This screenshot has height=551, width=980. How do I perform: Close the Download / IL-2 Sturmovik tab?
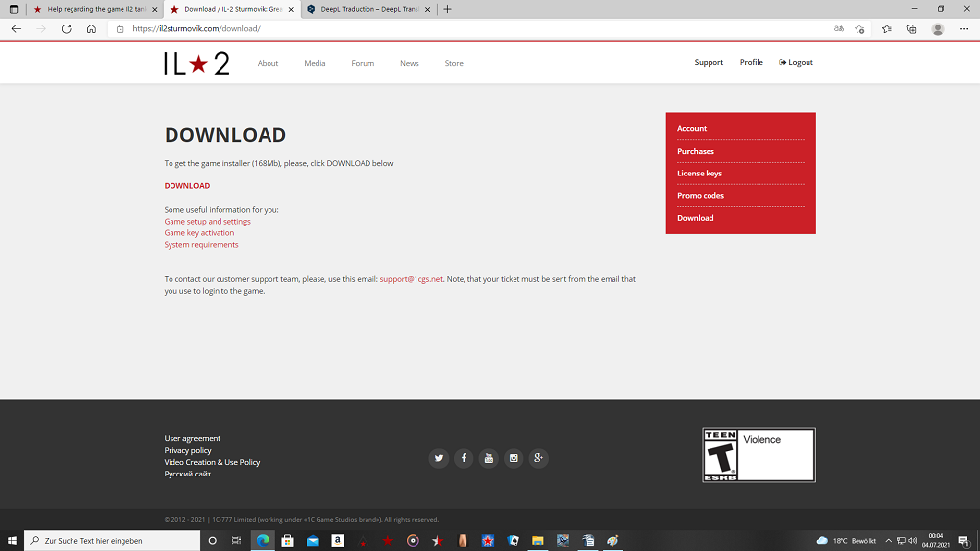(x=291, y=10)
